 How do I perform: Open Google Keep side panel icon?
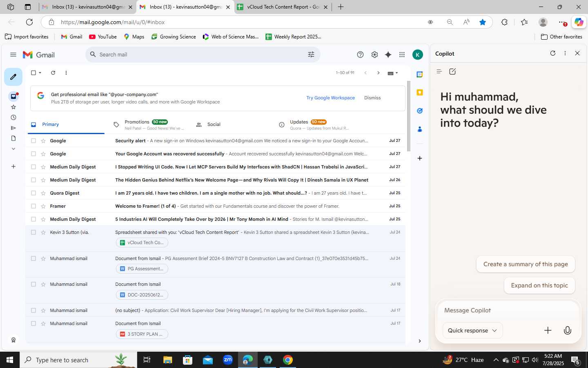point(419,93)
